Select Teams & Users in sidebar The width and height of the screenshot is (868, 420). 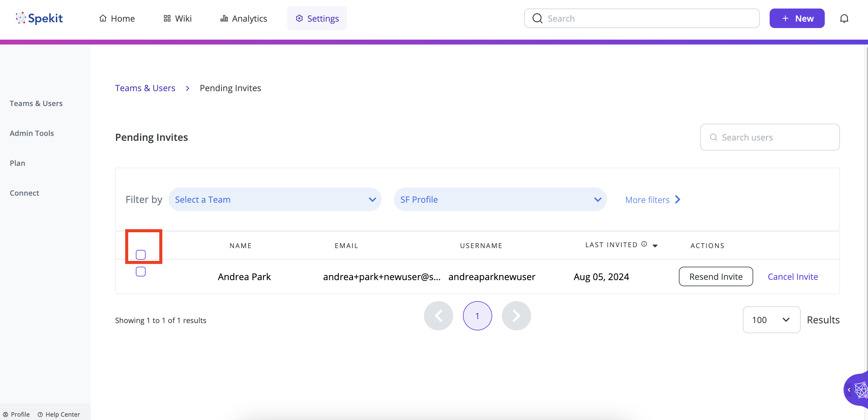coord(36,104)
